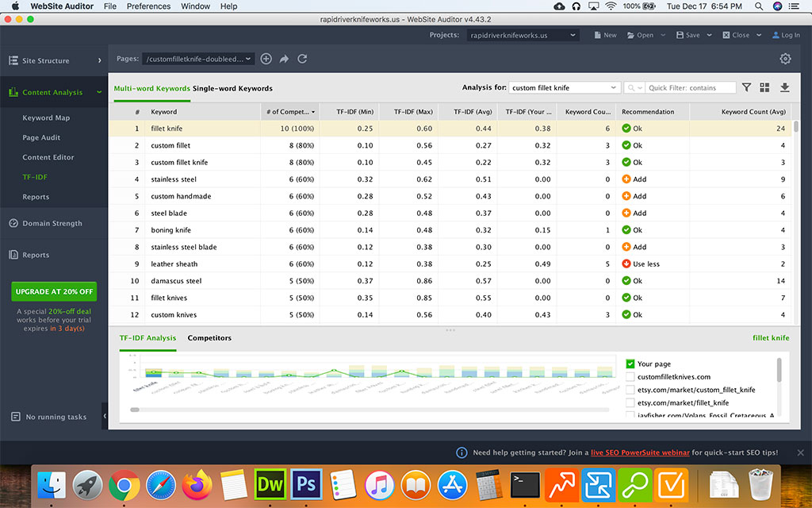The width and height of the screenshot is (812, 508).
Task: Dismiss the webinar help banner
Action: (801, 452)
